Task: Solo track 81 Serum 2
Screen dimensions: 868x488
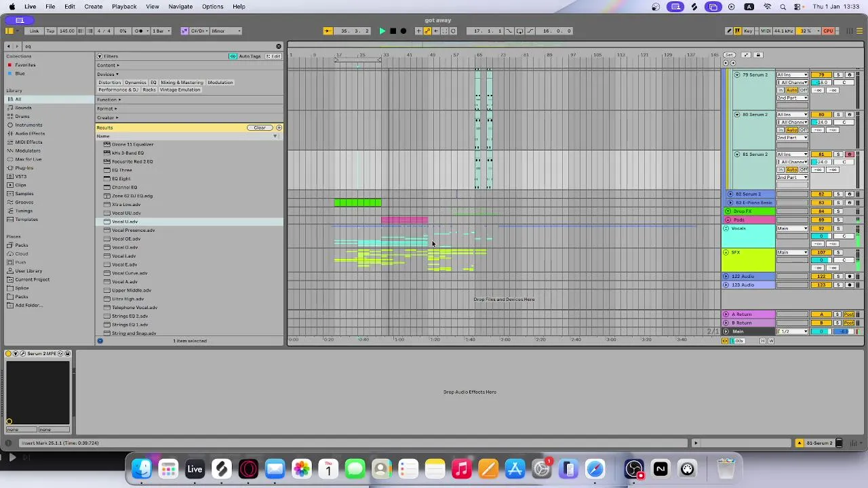Action: pyautogui.click(x=838, y=155)
